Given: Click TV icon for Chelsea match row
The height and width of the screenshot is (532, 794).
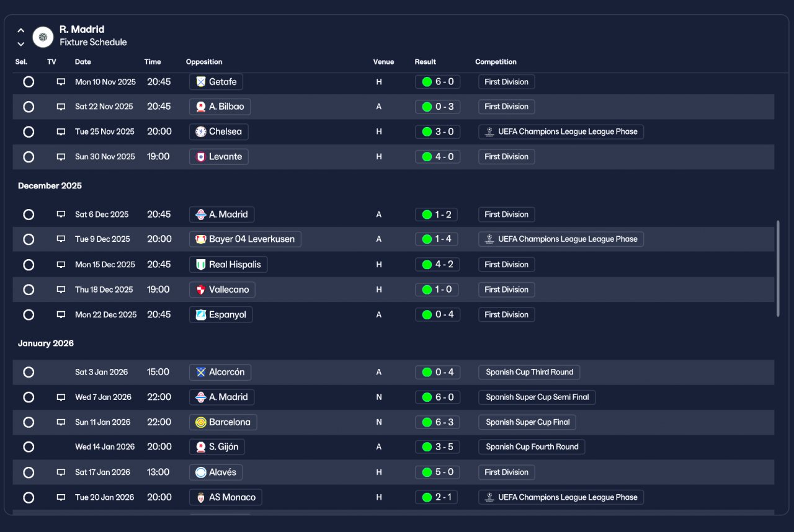Looking at the screenshot, I should [x=61, y=131].
